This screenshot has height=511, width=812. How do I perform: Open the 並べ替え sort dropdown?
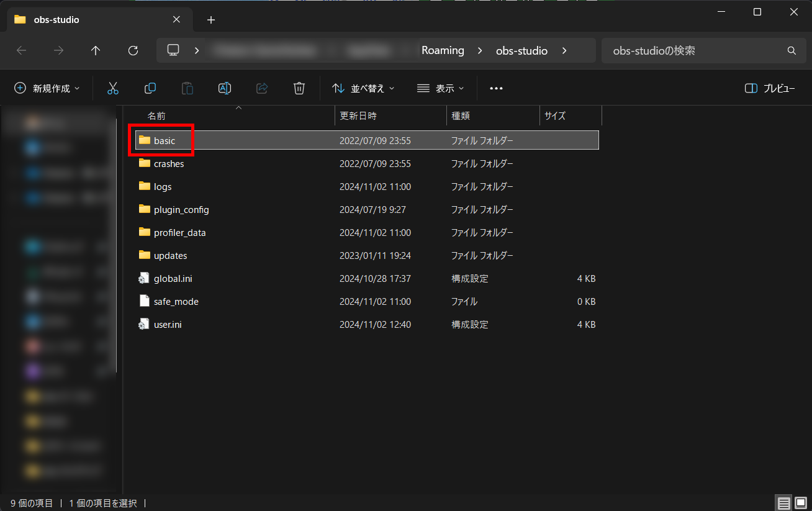coord(363,88)
